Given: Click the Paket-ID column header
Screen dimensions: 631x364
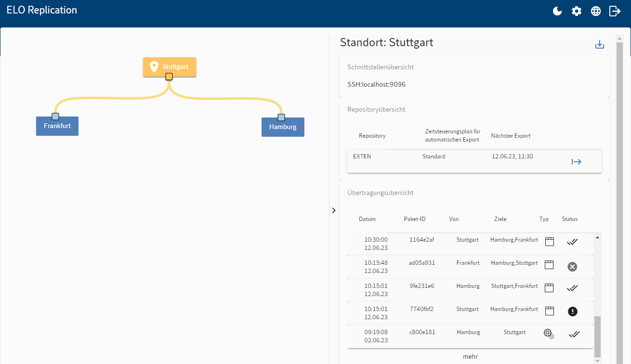Looking at the screenshot, I should pos(415,219).
